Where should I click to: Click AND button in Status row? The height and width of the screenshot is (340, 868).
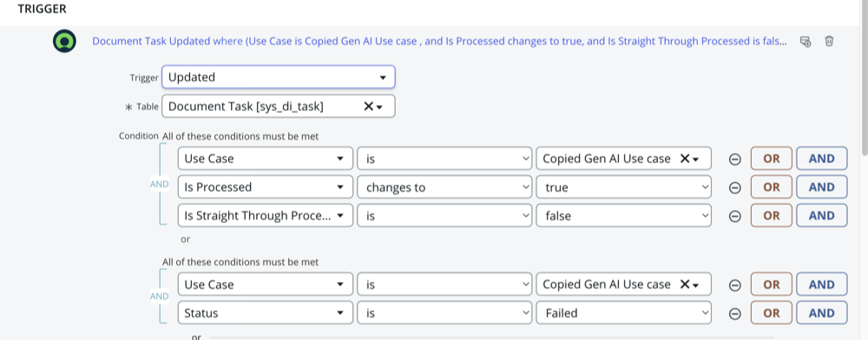tap(821, 313)
